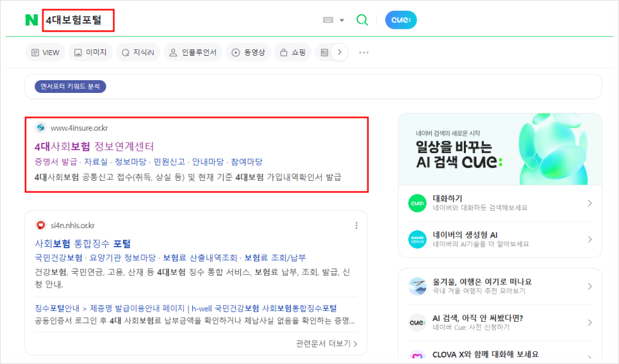Open www.4insure.or.kr URL link
Viewport: 619px width, 364px height.
pyautogui.click(x=79, y=128)
